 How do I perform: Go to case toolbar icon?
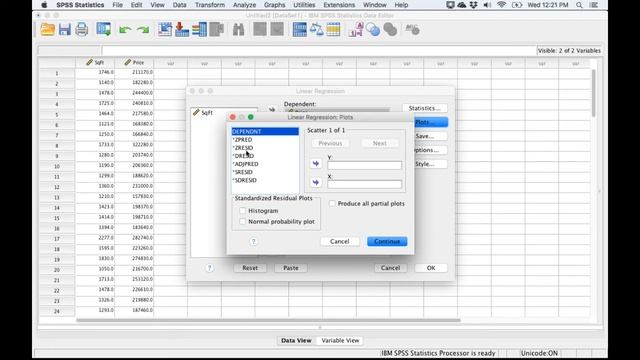pyautogui.click(x=165, y=29)
